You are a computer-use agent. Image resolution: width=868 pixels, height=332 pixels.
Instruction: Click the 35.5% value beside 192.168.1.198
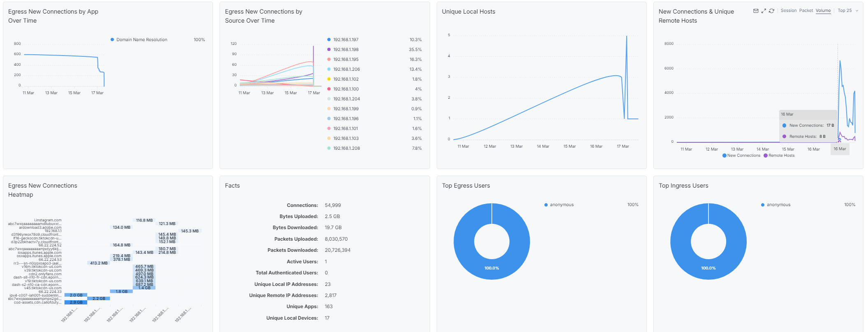415,50
